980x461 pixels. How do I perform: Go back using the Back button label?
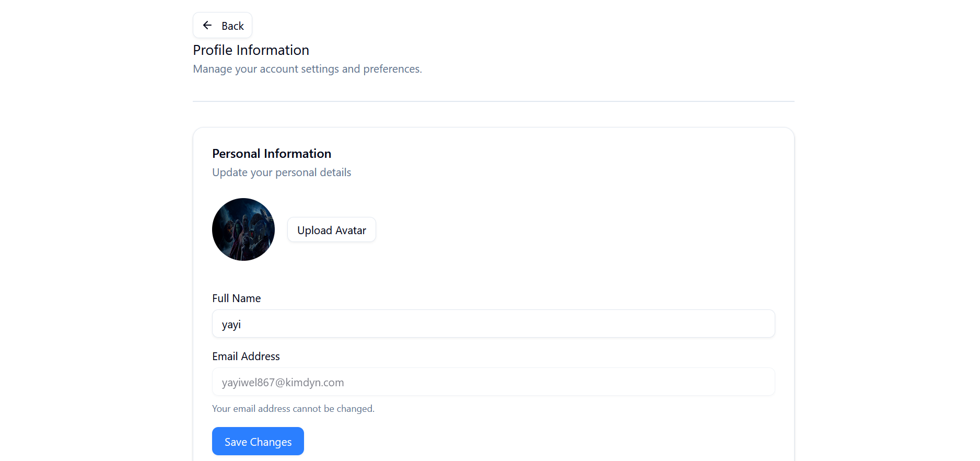232,26
